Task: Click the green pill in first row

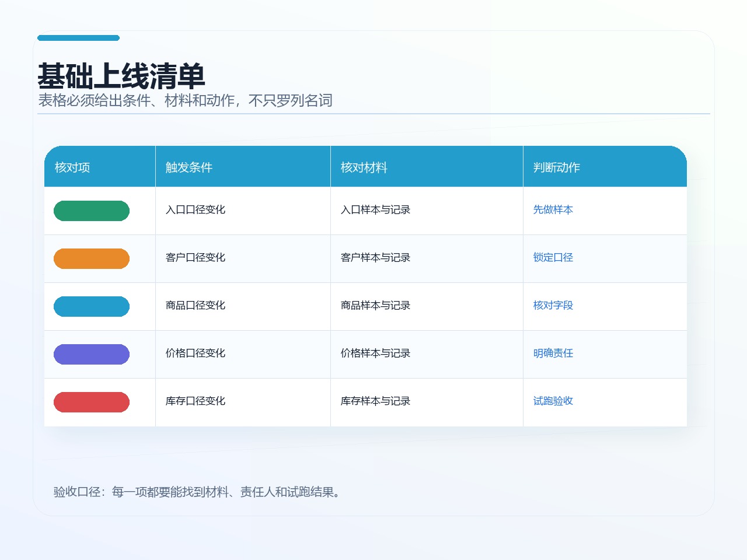Action: tap(92, 211)
